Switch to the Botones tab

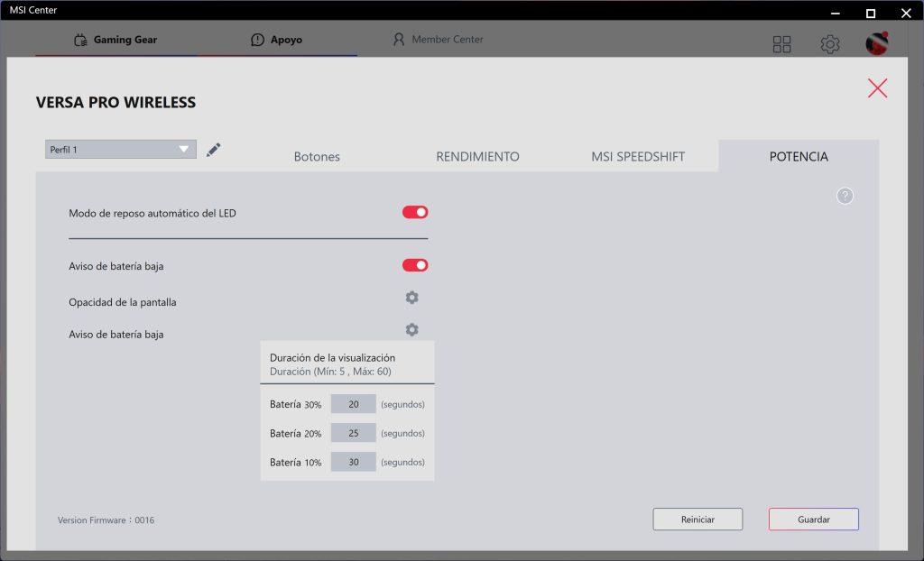[x=317, y=157]
